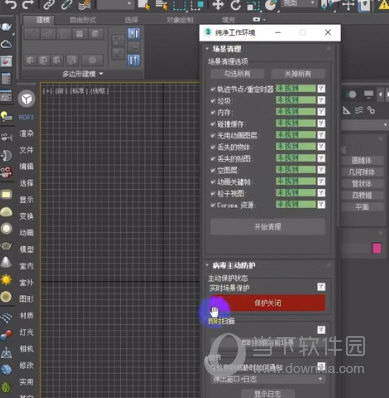
Task: Select the Unlink selection broken-chain icon
Action: (67, 4)
